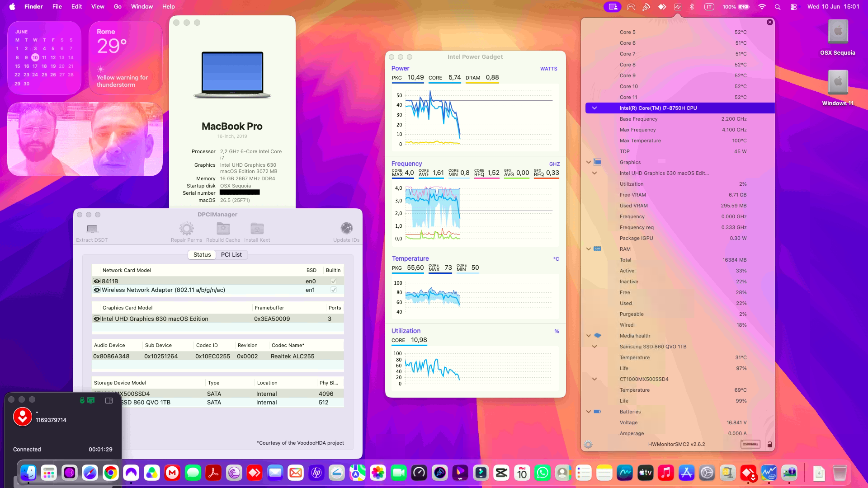
Task: Click the Rome weather widget
Action: tap(126, 58)
